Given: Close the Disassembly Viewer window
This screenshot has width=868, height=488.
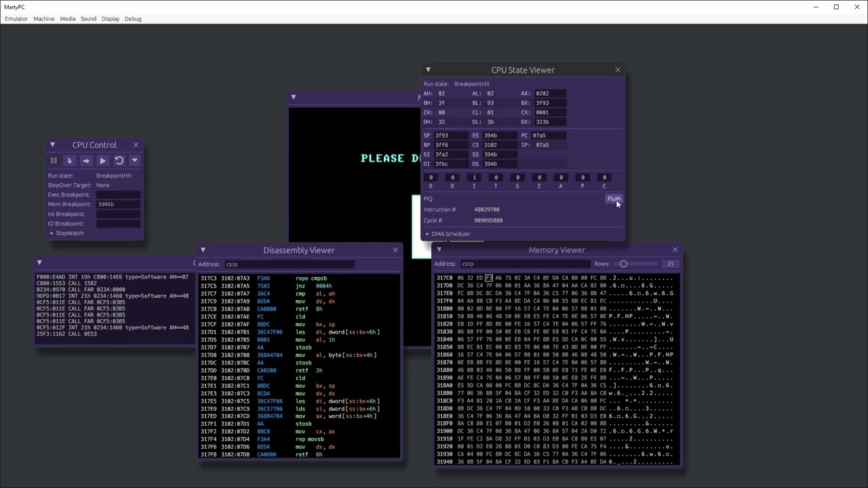Looking at the screenshot, I should click(395, 250).
